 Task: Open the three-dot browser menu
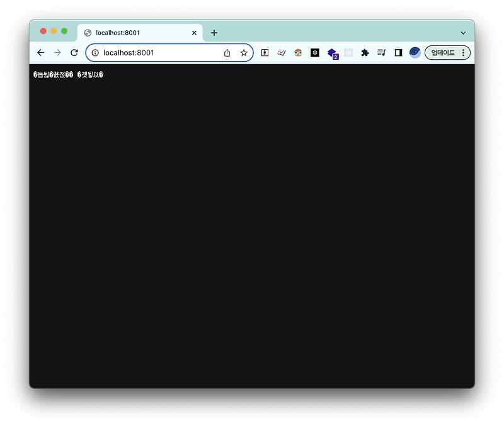pos(463,53)
